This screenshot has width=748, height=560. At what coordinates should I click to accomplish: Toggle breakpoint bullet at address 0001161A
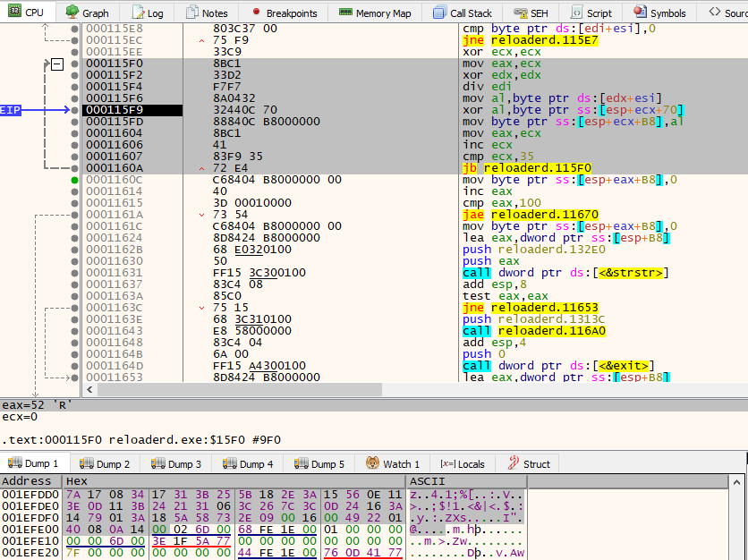coord(74,215)
